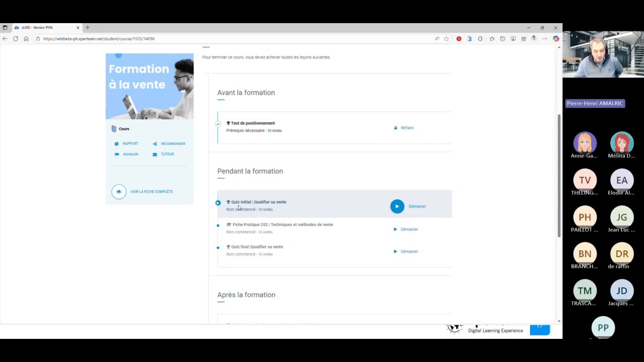The height and width of the screenshot is (362, 644).
Task: Click Démarrer link for Quiz initial
Action: click(417, 206)
